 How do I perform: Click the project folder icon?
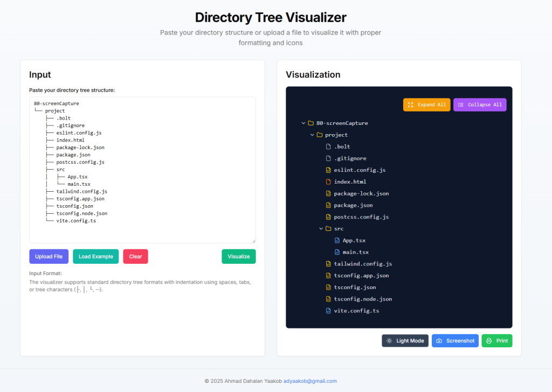(319, 135)
